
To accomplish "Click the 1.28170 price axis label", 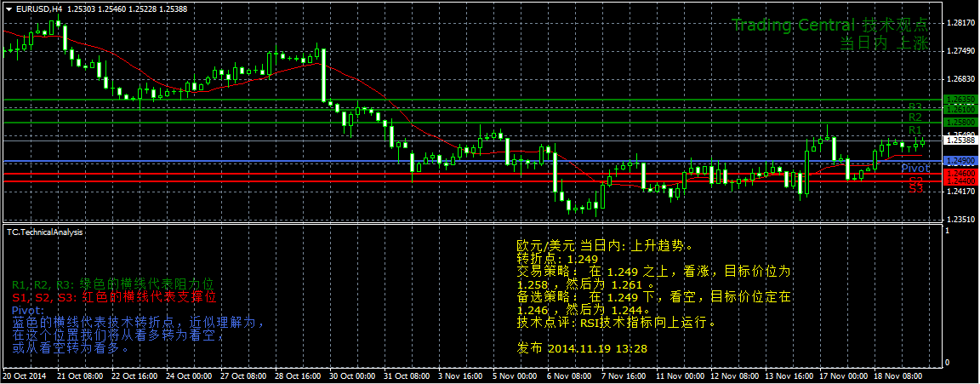I will [x=962, y=22].
